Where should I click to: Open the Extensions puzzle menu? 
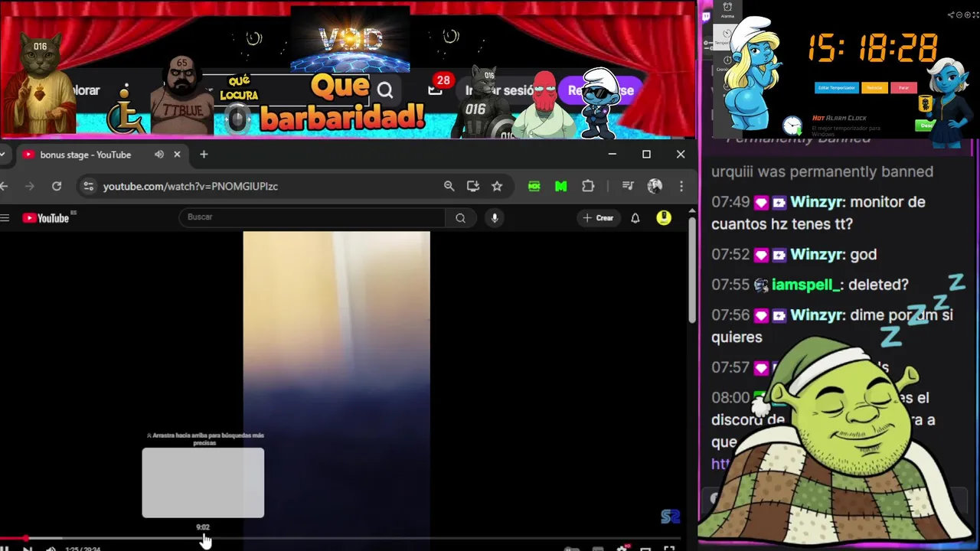(x=588, y=186)
